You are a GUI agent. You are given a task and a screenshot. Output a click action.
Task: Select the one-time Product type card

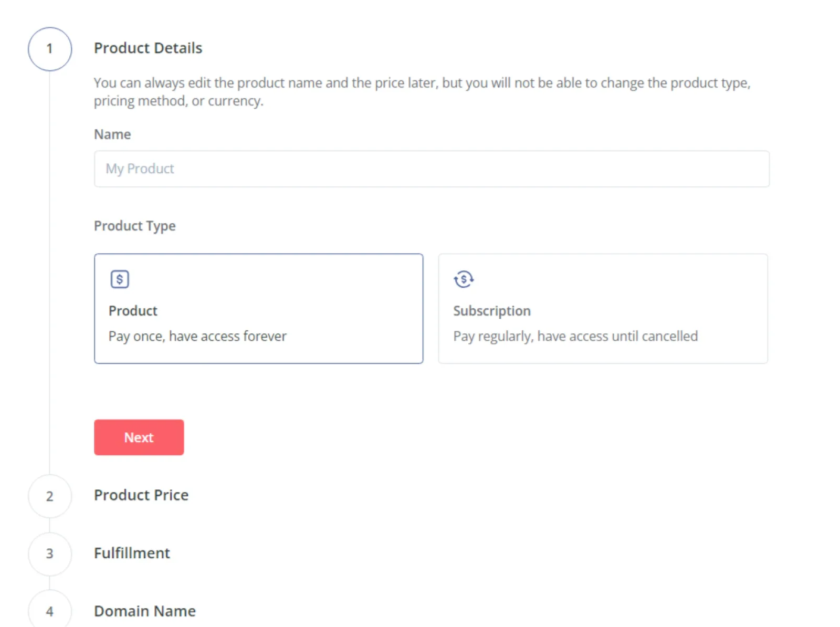point(258,308)
